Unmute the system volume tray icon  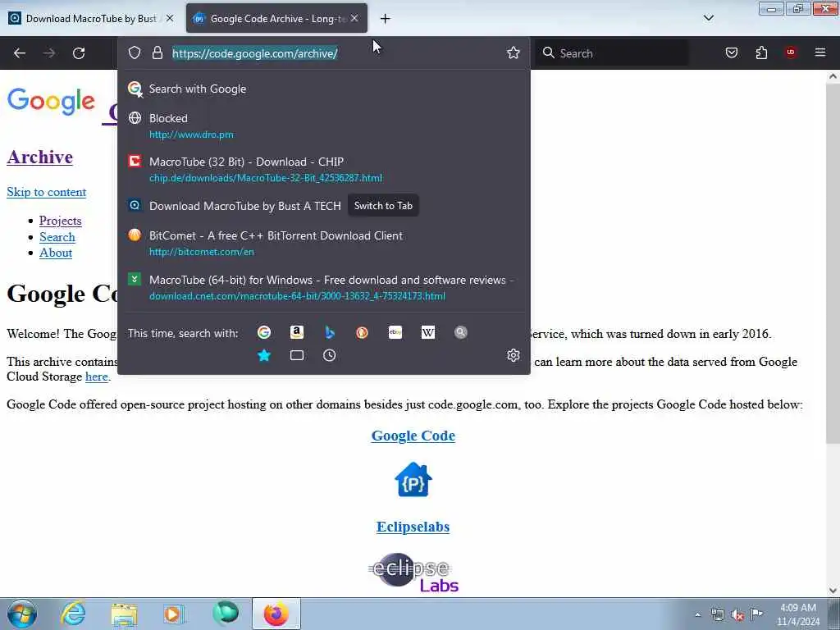[x=737, y=615]
